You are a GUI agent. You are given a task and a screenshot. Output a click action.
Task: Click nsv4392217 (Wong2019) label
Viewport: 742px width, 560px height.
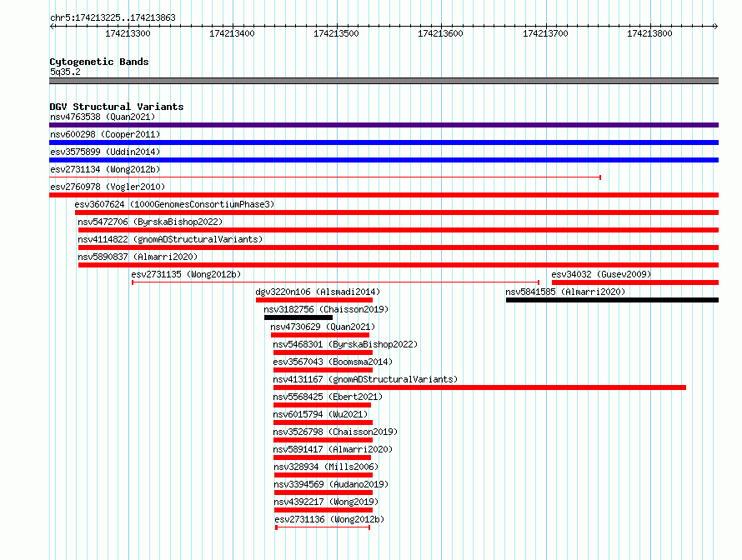click(x=326, y=502)
